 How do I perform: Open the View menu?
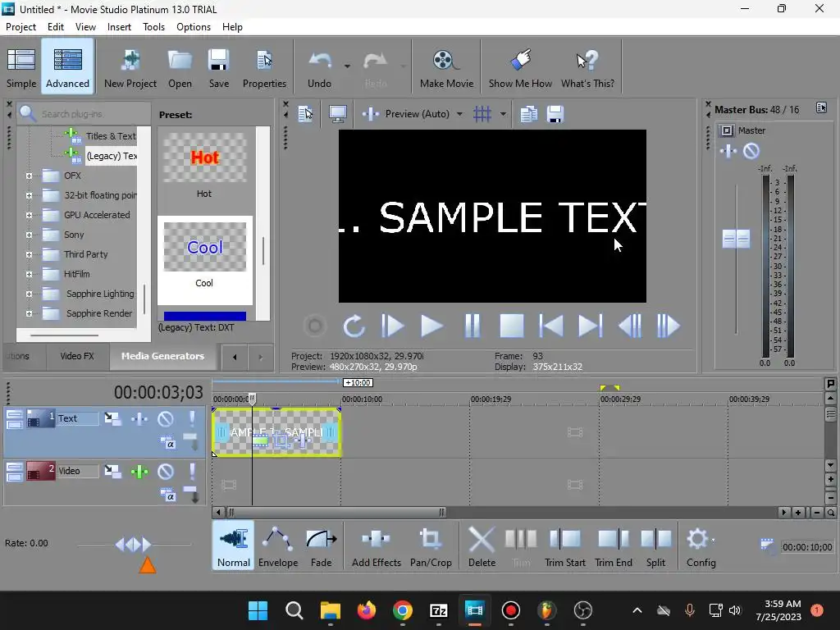[x=85, y=27]
